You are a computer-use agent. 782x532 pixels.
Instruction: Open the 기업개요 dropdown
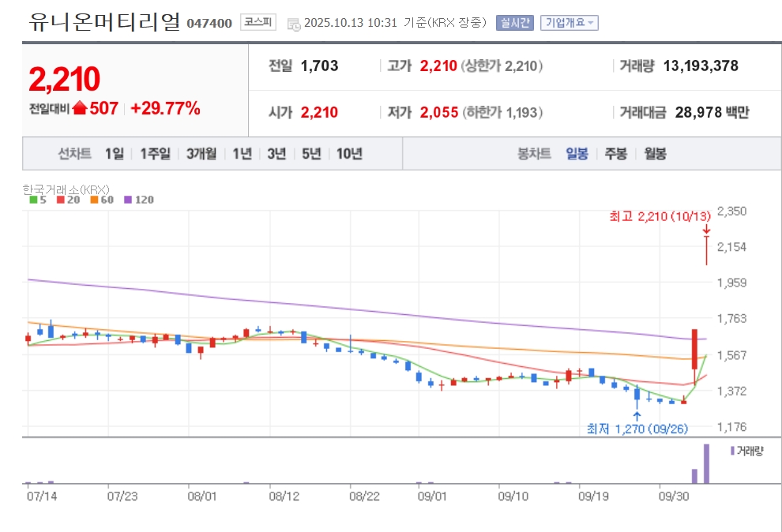click(569, 23)
